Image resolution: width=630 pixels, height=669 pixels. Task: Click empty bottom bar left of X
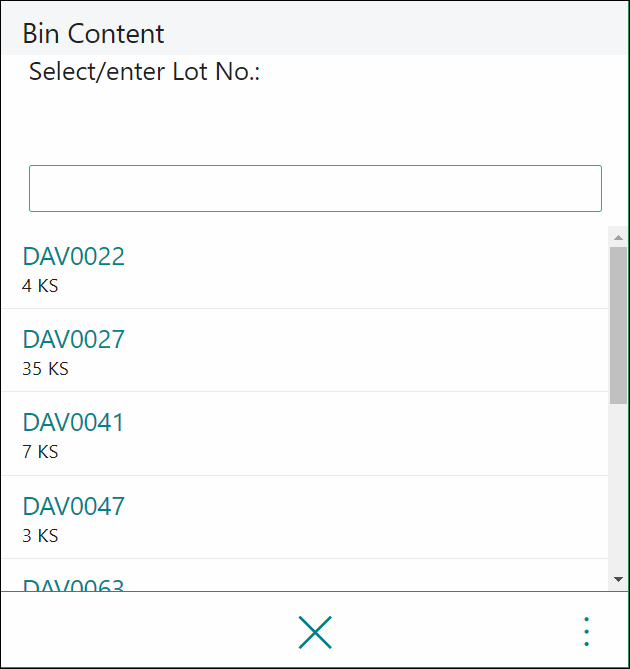click(149, 632)
